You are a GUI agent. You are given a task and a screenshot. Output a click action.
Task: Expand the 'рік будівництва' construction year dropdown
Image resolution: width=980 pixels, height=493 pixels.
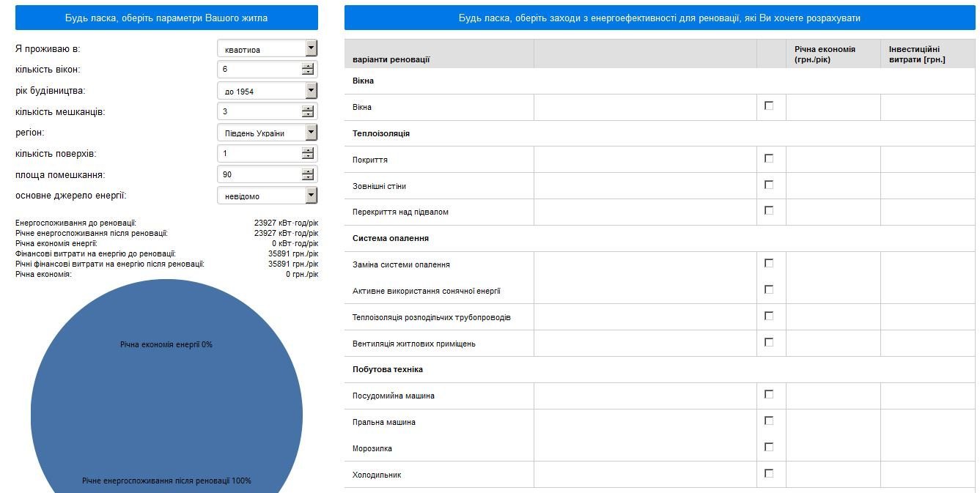[267, 91]
